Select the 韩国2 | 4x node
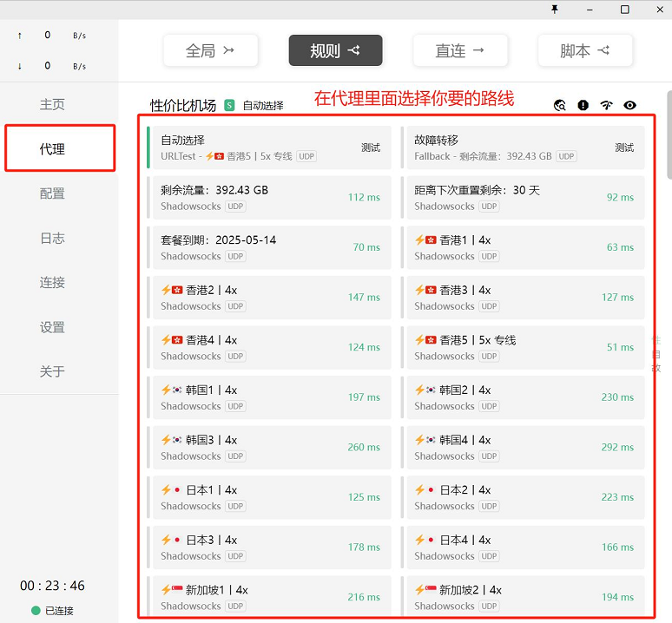Screen dimensions: 672x623 tap(523, 397)
